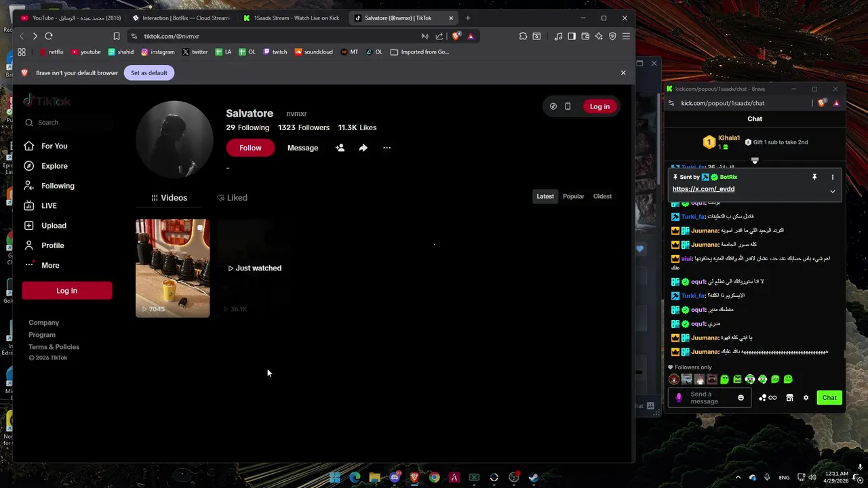This screenshot has height=488, width=868.
Task: Click the Message button on profile
Action: (302, 148)
